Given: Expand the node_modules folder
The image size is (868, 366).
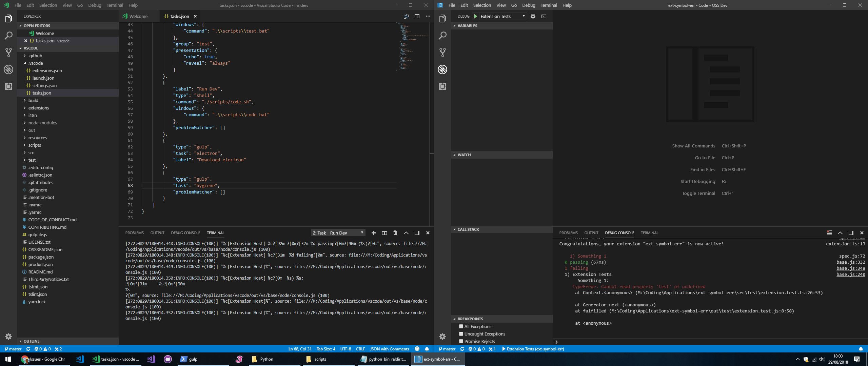Looking at the screenshot, I should [43, 123].
